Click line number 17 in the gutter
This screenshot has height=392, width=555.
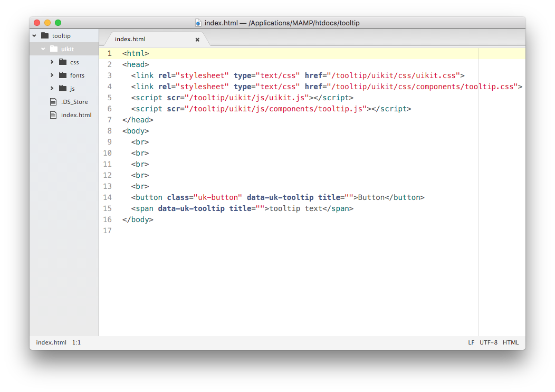pos(107,231)
